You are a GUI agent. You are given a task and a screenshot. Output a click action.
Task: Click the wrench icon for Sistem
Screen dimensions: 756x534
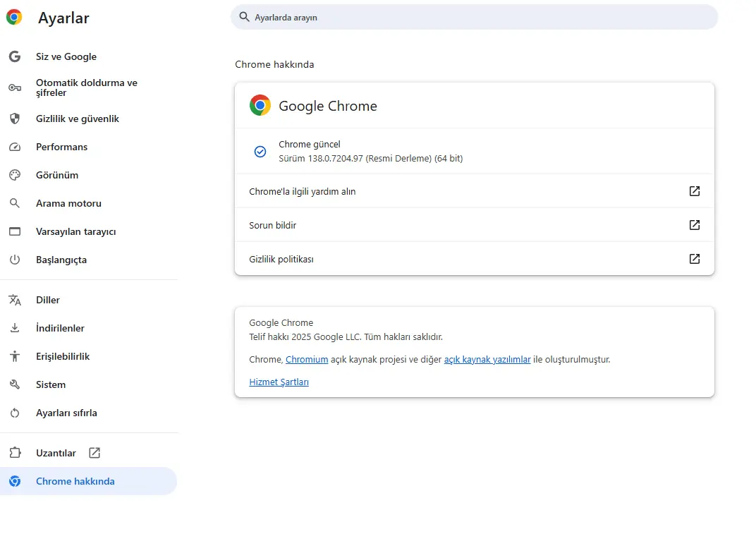click(x=15, y=384)
